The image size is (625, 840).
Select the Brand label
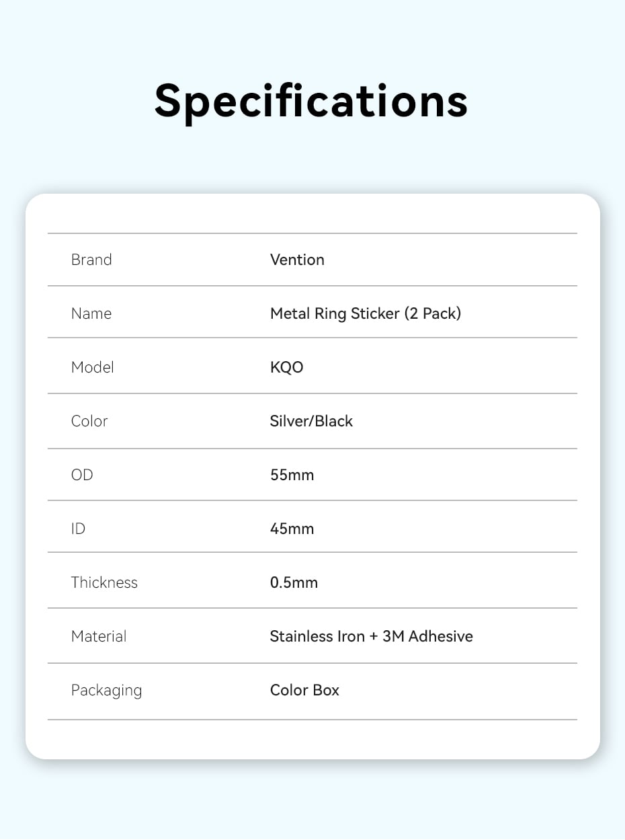tap(91, 260)
